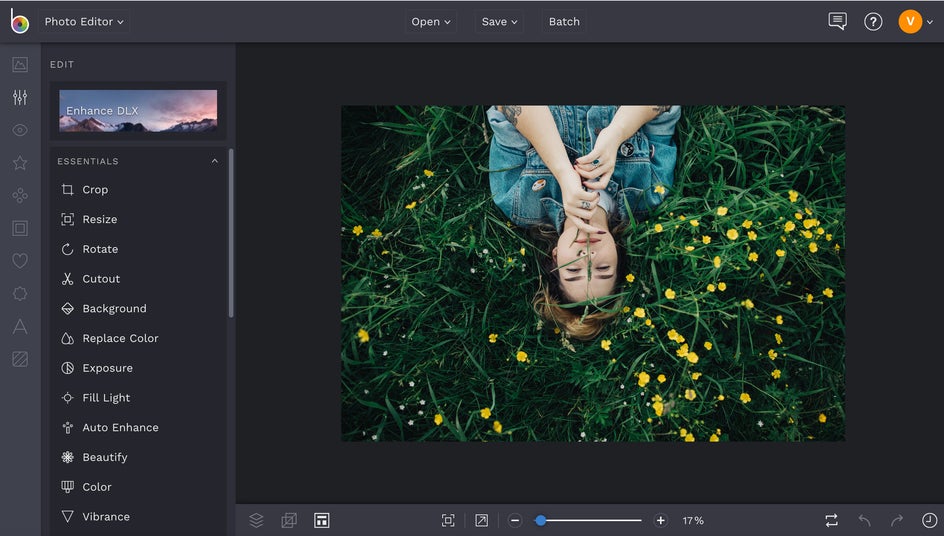Open the Photo Editor dropdown

(84, 21)
